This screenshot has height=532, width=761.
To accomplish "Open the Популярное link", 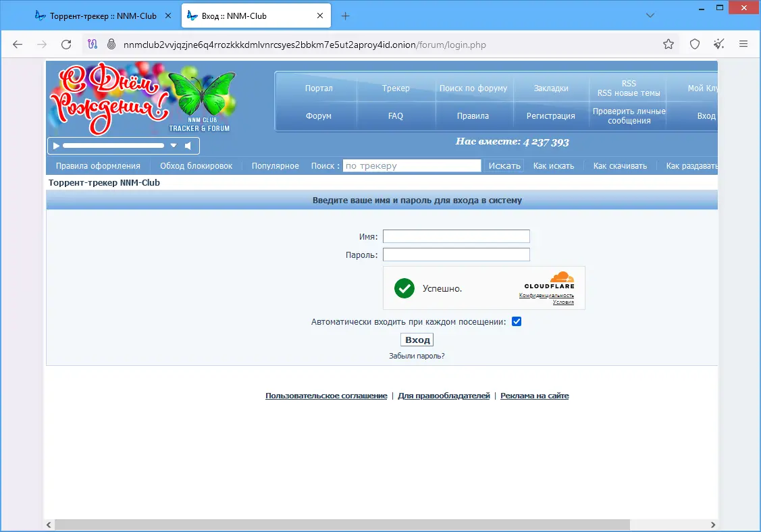I will tap(275, 166).
